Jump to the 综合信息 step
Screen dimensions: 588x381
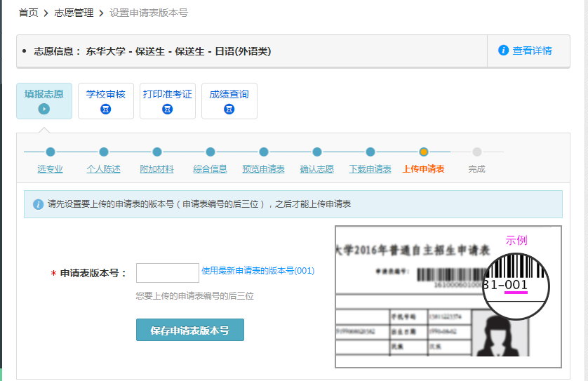click(x=210, y=169)
